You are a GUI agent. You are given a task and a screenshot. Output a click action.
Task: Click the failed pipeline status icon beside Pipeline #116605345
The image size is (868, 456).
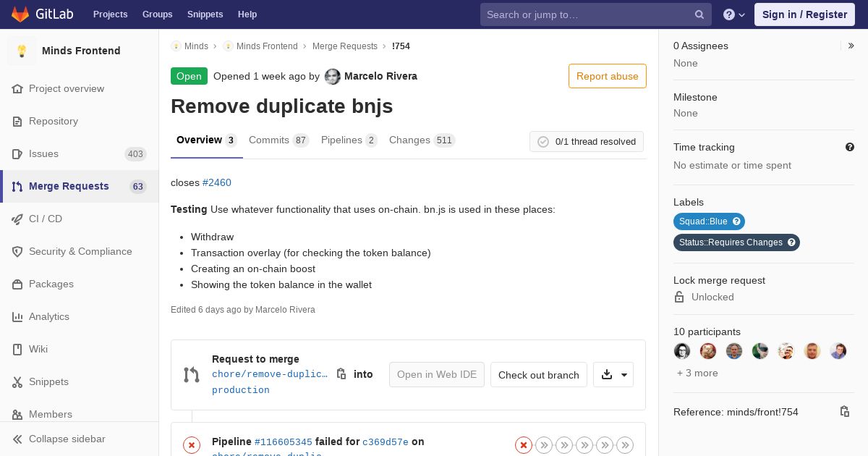pyautogui.click(x=192, y=445)
